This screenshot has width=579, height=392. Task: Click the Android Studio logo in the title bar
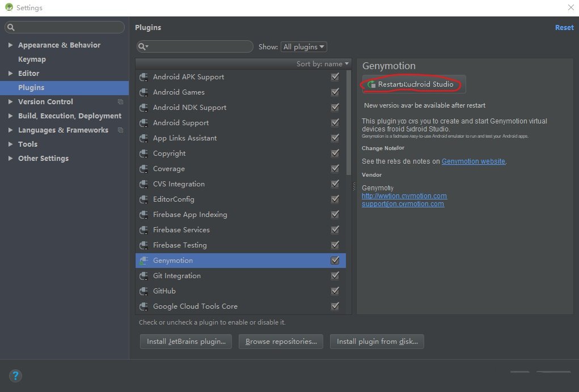(x=9, y=7)
